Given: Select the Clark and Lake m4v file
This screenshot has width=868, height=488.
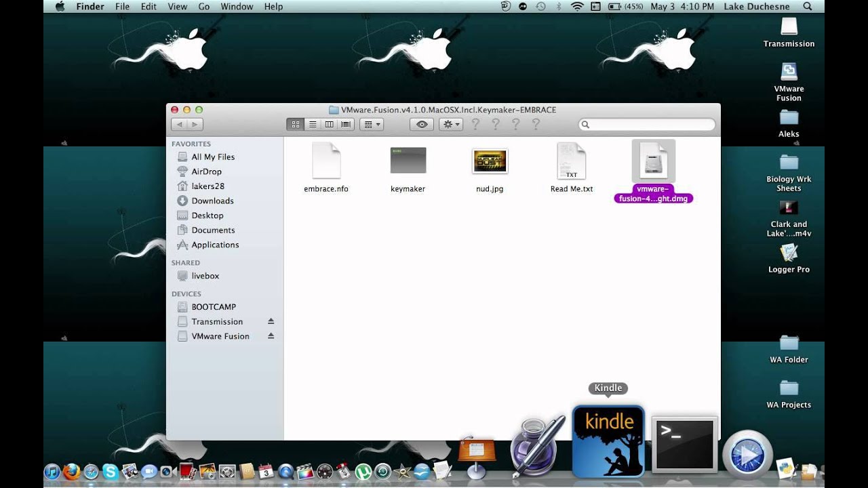Looking at the screenshot, I should pos(789,218).
